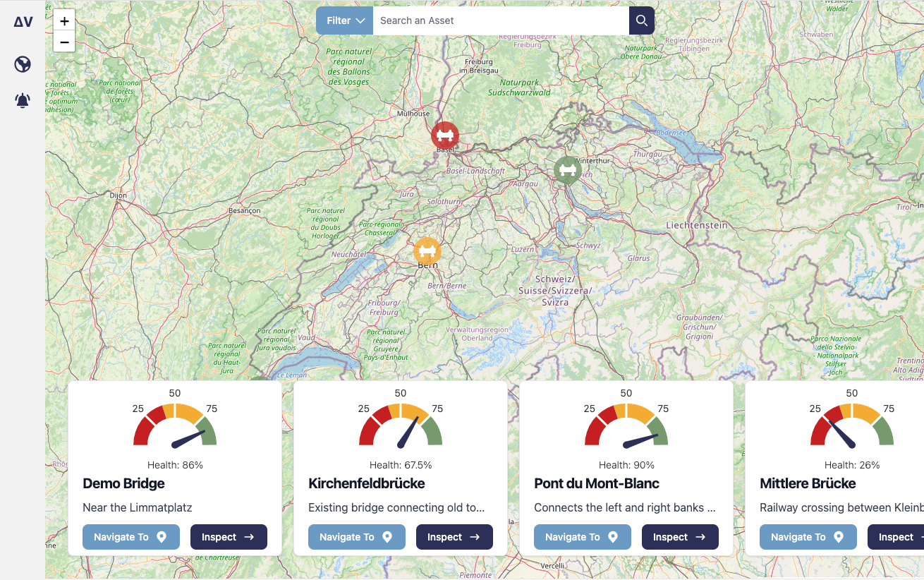The image size is (924, 580).
Task: Click the 'Health: 67.5%' label
Action: click(x=401, y=465)
